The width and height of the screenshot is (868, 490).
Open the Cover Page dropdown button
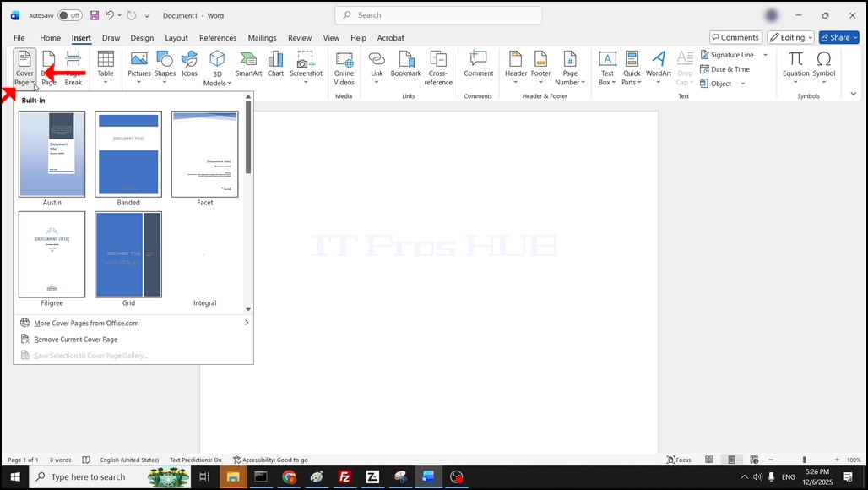[24, 68]
